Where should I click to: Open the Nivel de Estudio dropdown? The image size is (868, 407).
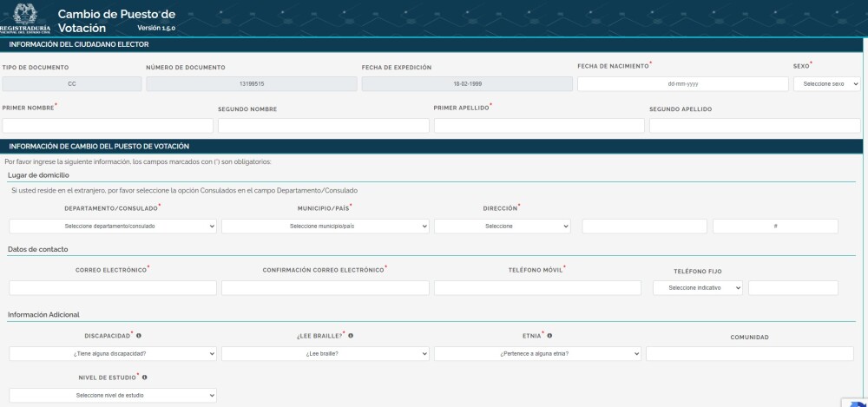[x=113, y=396]
